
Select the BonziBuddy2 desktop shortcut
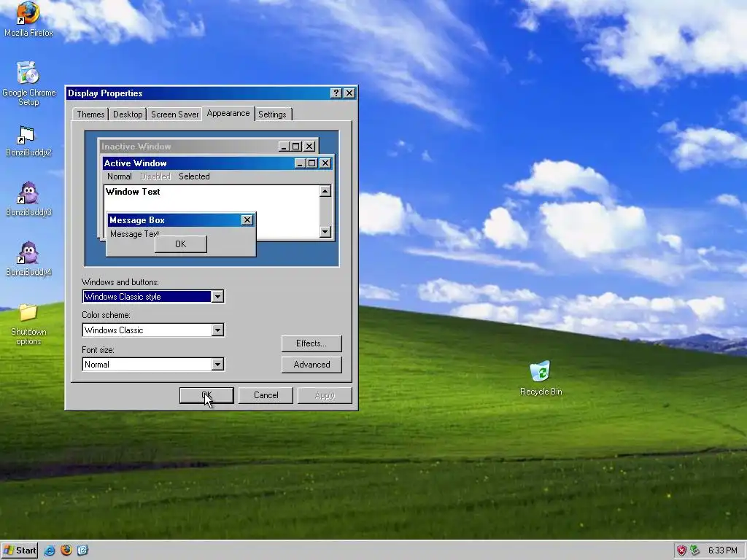click(x=28, y=141)
